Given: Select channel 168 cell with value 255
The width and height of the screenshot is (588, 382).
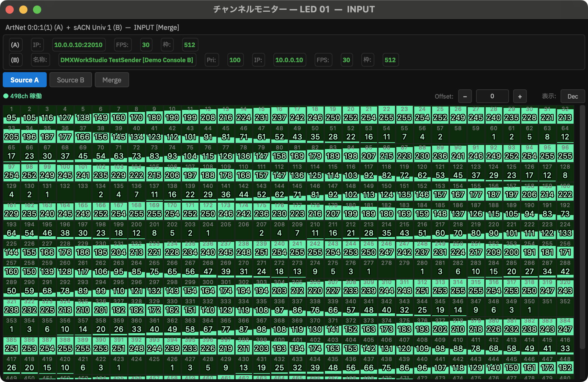Looking at the screenshot, I should [x=137, y=211].
